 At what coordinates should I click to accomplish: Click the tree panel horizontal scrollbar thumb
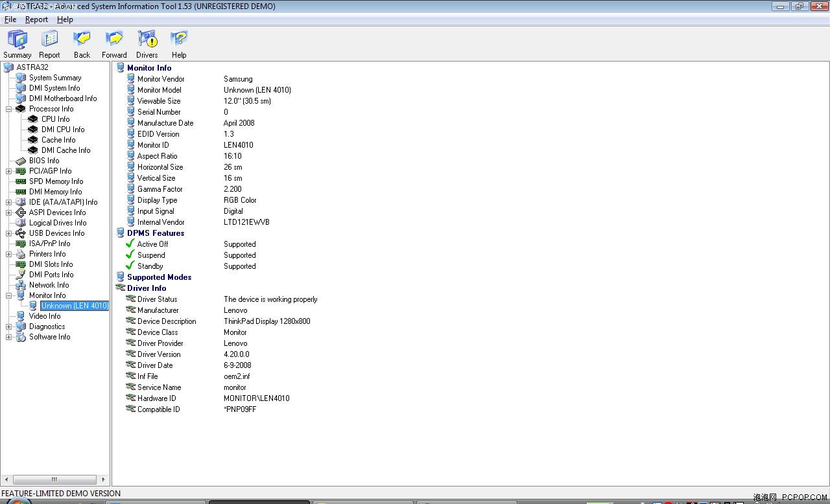[54, 479]
